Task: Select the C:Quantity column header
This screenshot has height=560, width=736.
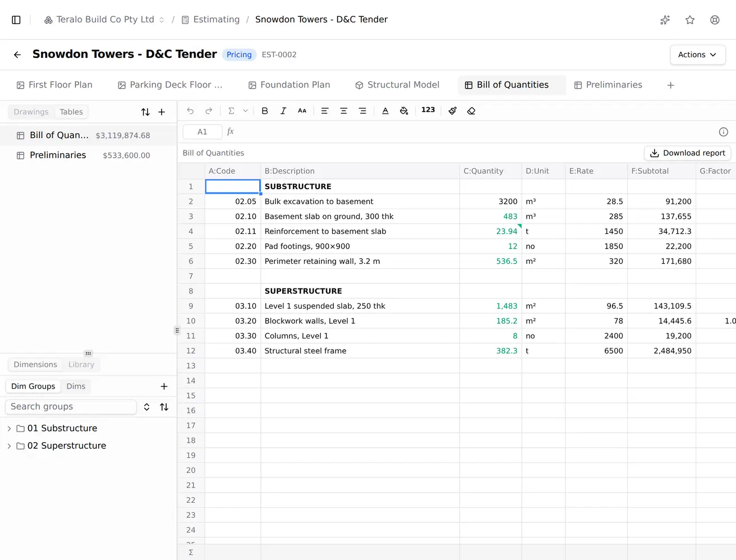Action: 490,171
